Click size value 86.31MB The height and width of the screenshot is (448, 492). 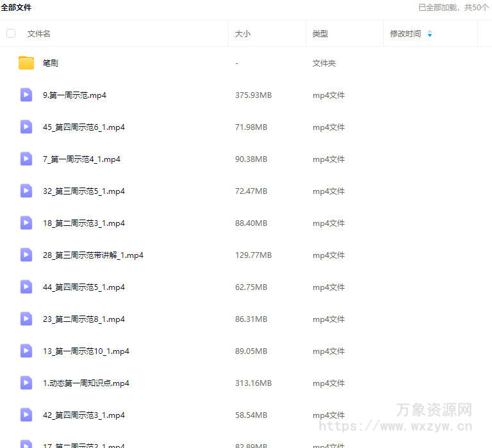(251, 319)
